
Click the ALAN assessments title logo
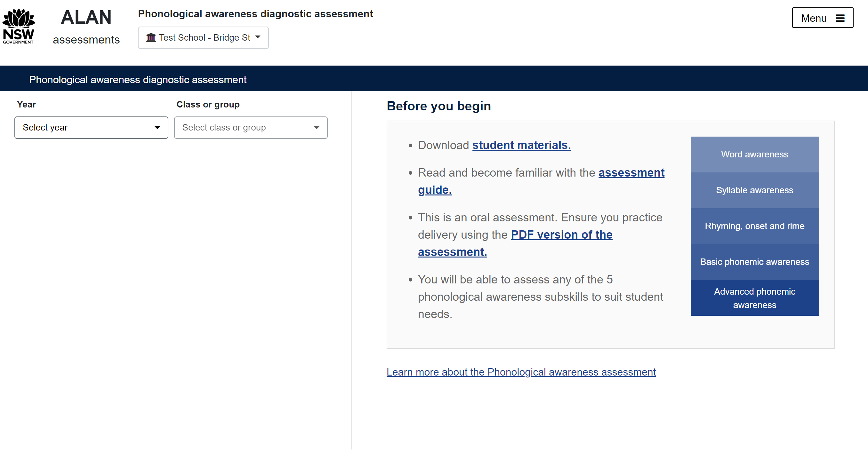click(x=86, y=27)
